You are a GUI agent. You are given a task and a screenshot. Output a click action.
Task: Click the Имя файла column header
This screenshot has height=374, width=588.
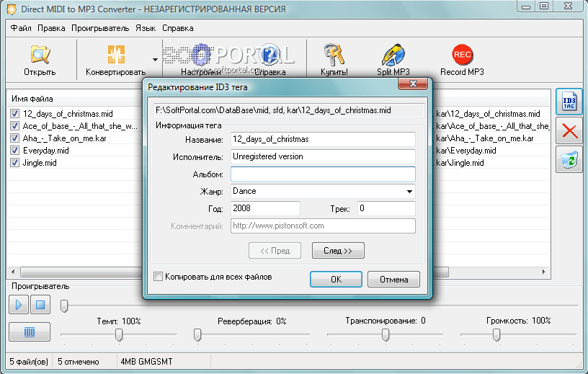click(x=32, y=99)
